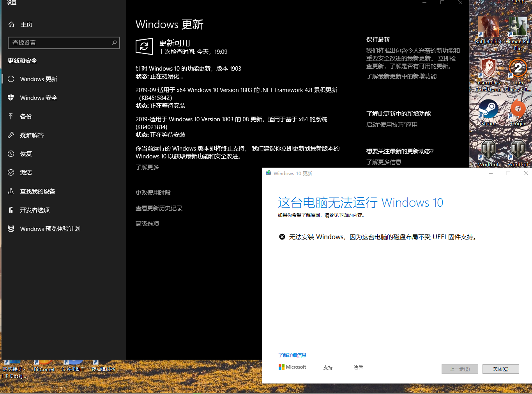Click 启动"使用技巧"应用 link
532x394 pixels.
pos(392,124)
